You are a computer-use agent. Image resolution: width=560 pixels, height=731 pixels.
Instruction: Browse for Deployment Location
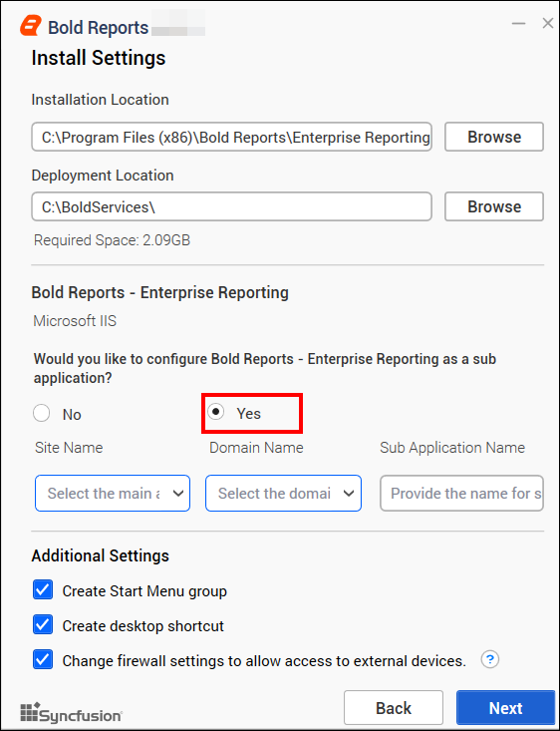click(494, 206)
